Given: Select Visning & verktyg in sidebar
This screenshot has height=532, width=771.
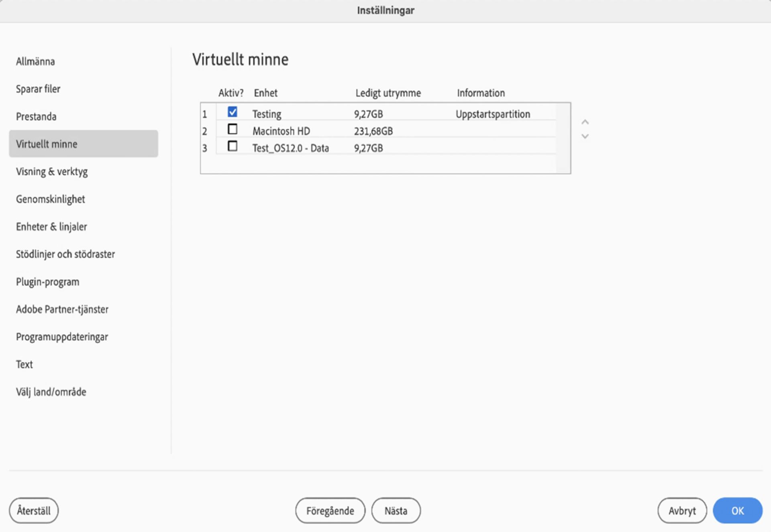Looking at the screenshot, I should pos(52,172).
